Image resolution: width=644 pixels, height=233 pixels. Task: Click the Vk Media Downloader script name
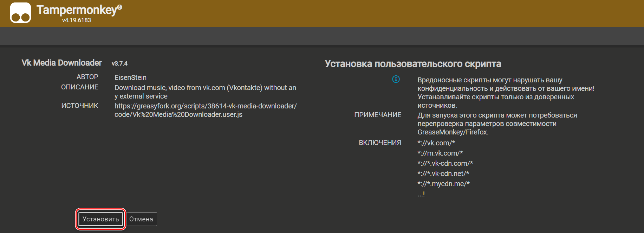click(62, 63)
